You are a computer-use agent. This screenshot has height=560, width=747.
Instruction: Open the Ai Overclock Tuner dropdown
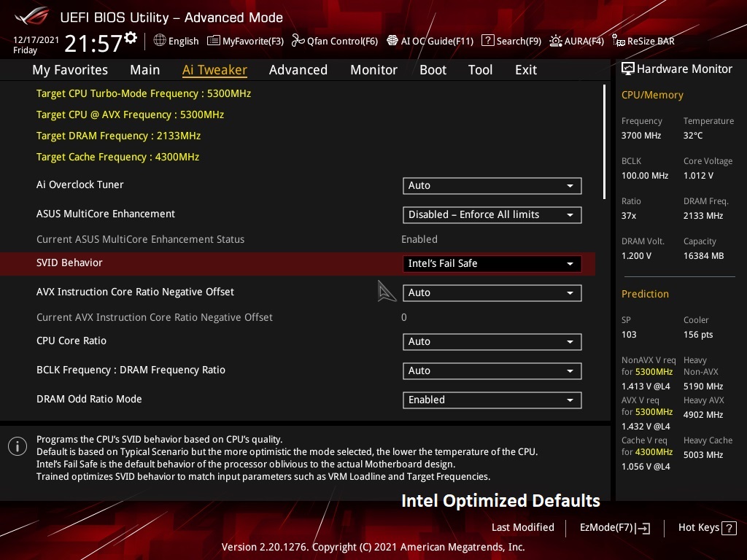(492, 186)
